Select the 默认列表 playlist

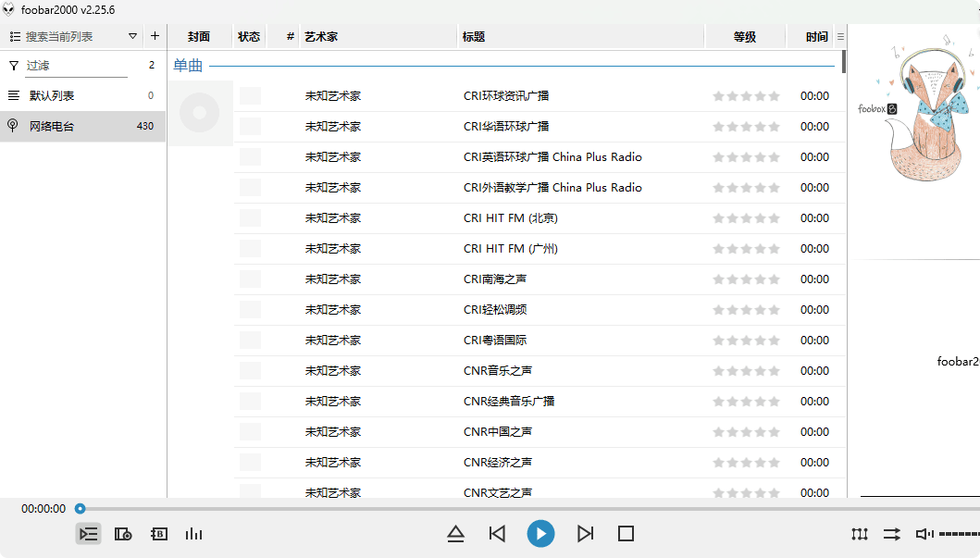click(x=82, y=95)
